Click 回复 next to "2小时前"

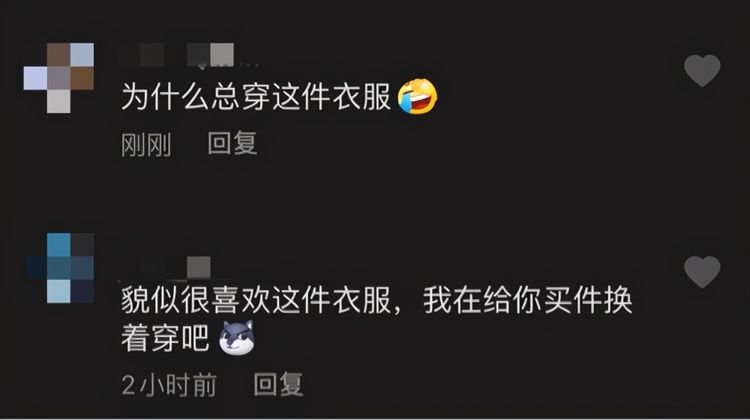point(278,384)
